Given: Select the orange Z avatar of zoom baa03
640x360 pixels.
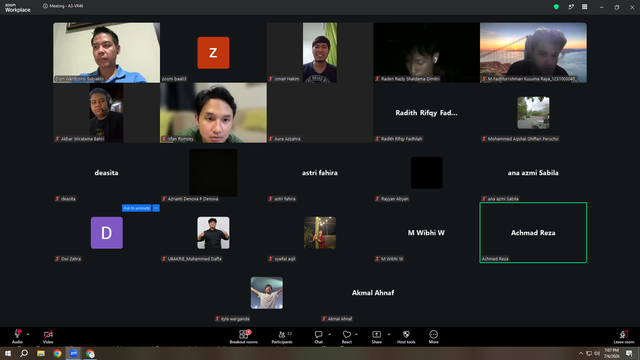Looking at the screenshot, I should [213, 53].
